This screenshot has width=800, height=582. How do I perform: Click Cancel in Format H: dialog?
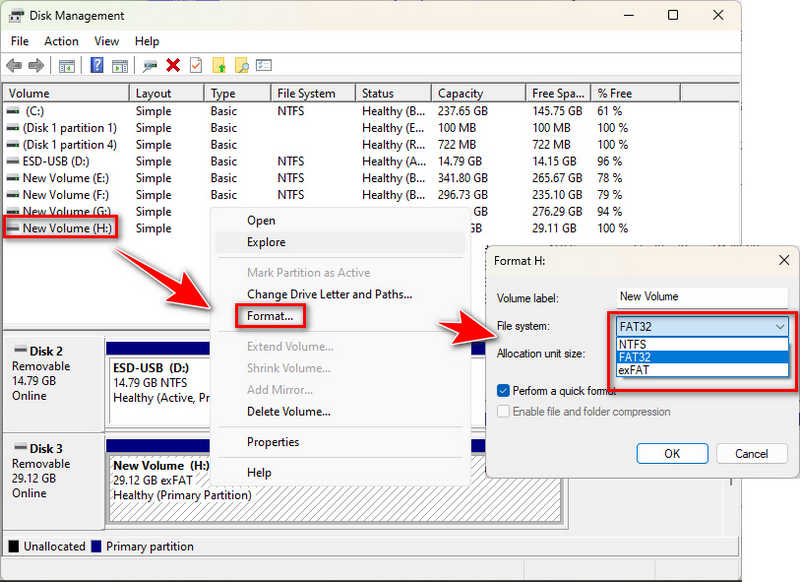751,453
